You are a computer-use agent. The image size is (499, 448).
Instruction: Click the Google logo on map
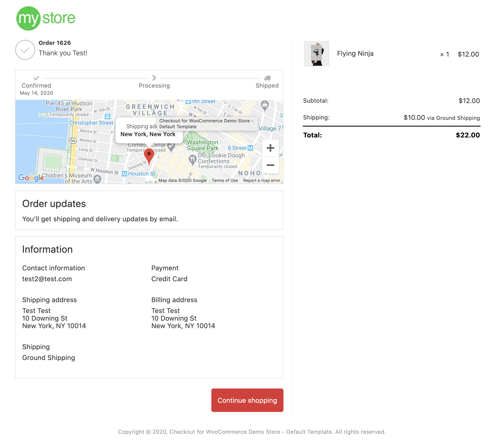(x=31, y=177)
